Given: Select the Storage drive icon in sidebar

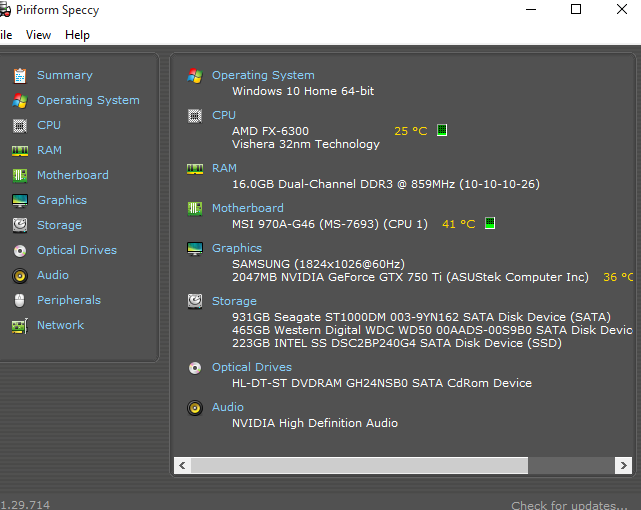Looking at the screenshot, I should click(x=19, y=225).
